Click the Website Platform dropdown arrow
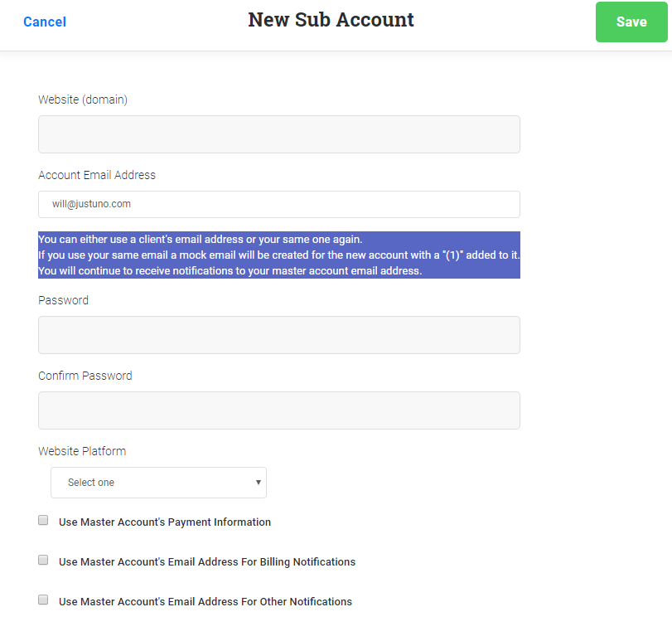Screen dimensions: 672x641 pyautogui.click(x=259, y=483)
